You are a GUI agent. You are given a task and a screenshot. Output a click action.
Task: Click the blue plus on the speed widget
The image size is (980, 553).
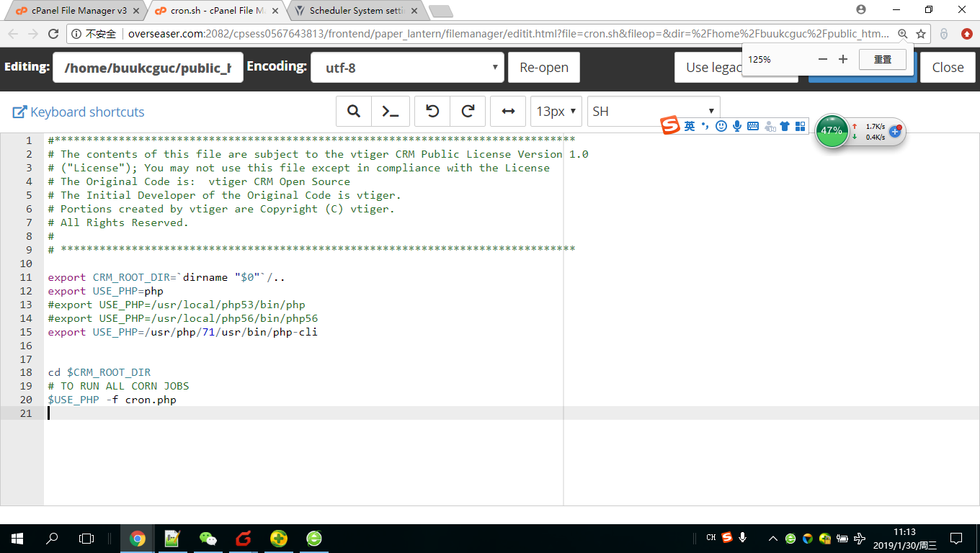pos(895,131)
